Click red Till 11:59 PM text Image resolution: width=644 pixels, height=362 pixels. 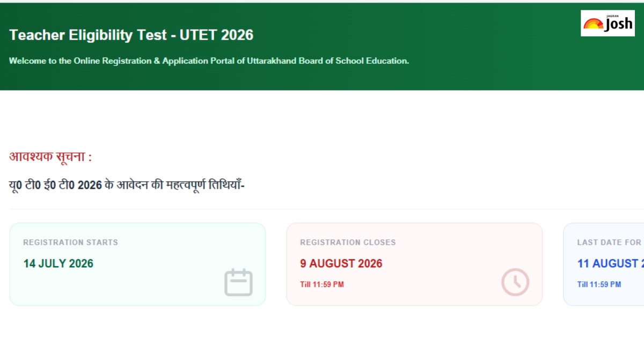point(321,284)
